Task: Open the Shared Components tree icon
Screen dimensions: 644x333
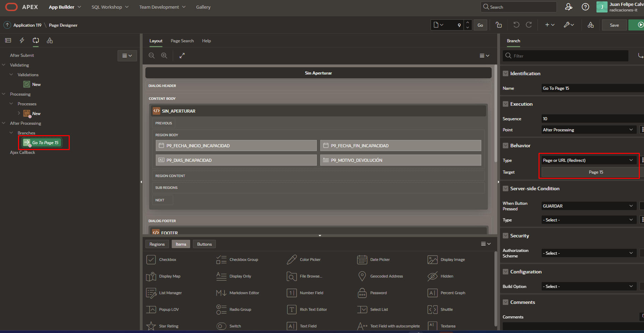Action: click(50, 41)
